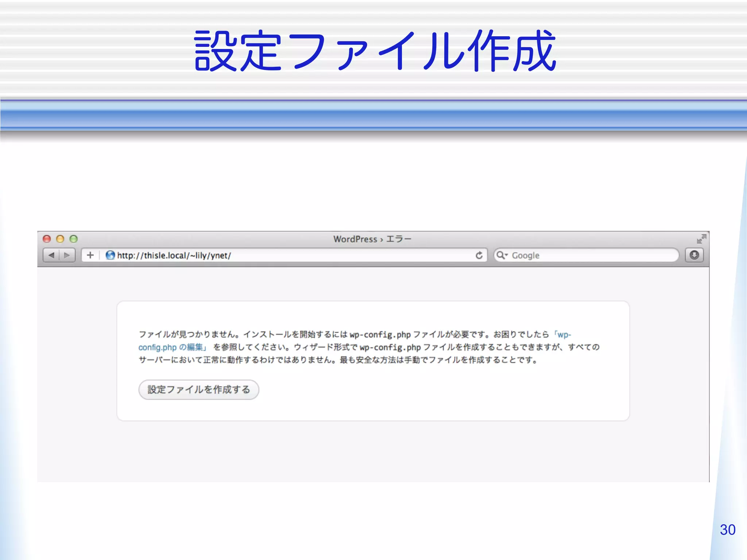Click the slide number 30
This screenshot has width=747, height=560.
(x=727, y=530)
